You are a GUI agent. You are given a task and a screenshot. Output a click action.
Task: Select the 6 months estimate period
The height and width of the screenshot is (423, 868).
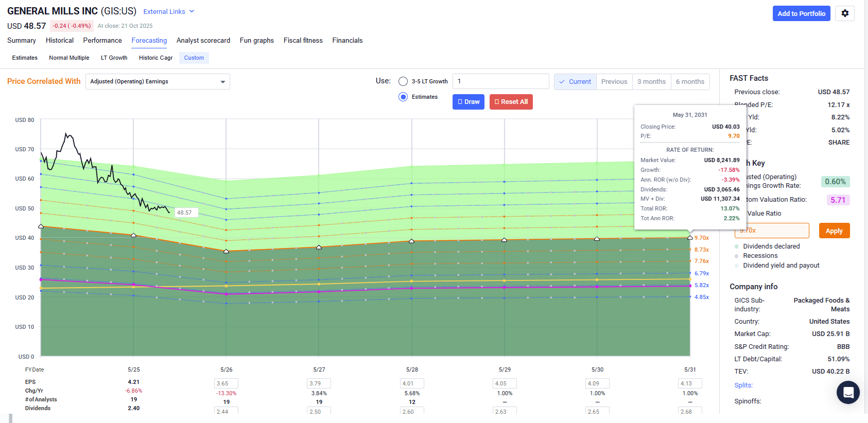coord(690,81)
